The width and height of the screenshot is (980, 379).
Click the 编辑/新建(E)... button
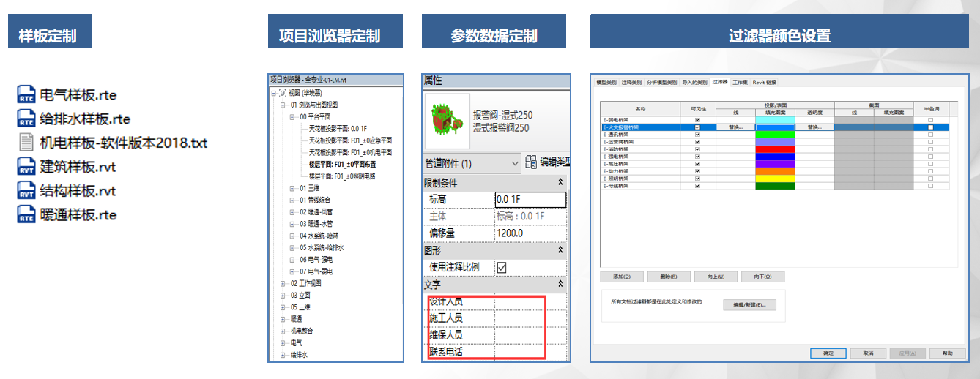(749, 304)
